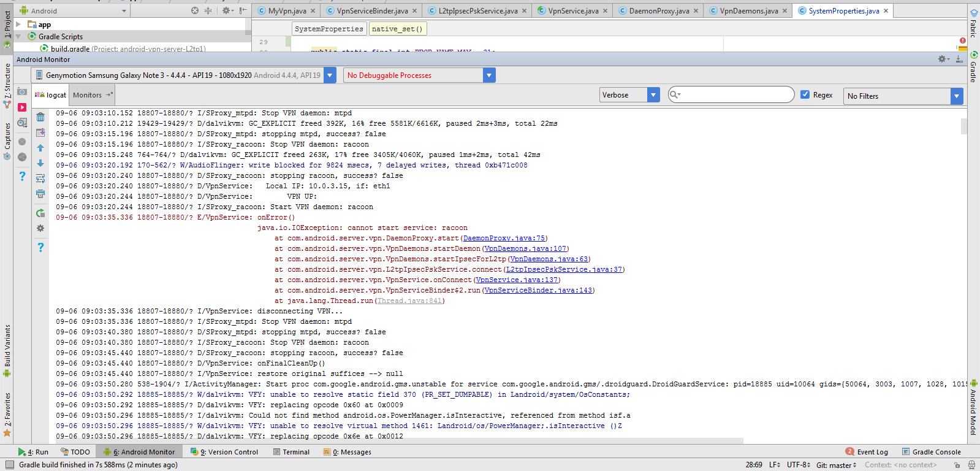Restart logcat with green refresh icon
The image size is (980, 471).
(40, 213)
